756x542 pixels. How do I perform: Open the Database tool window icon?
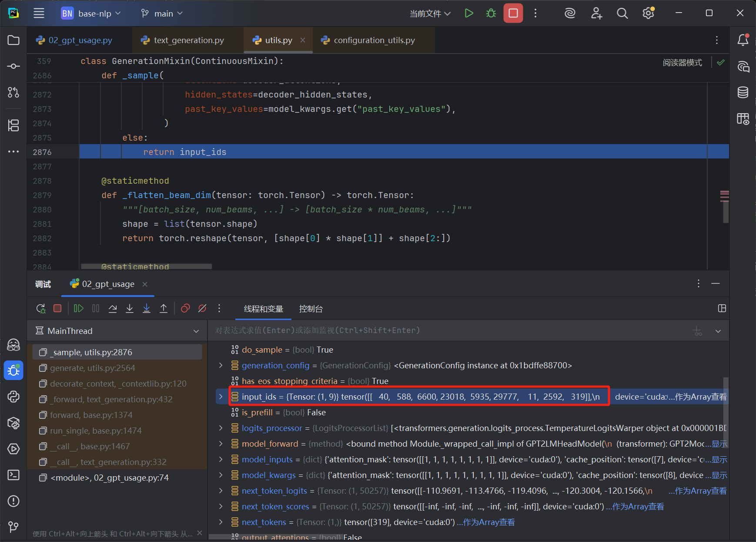pos(743,92)
